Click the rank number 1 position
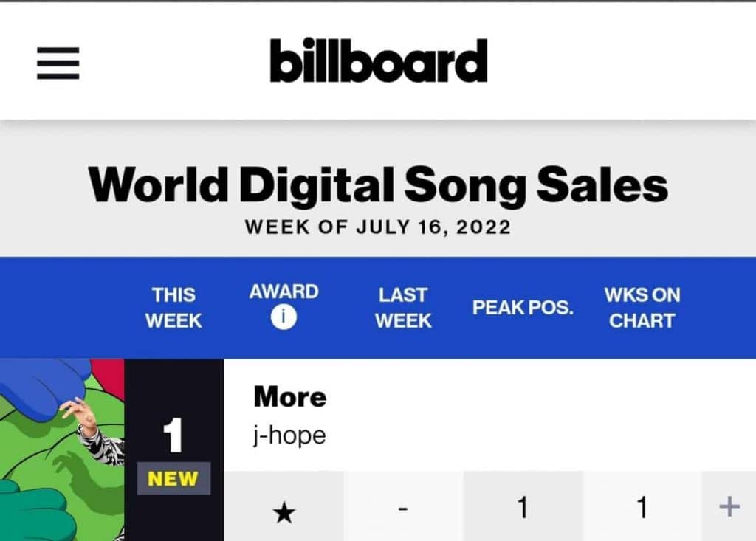The image size is (756, 541). (x=173, y=437)
